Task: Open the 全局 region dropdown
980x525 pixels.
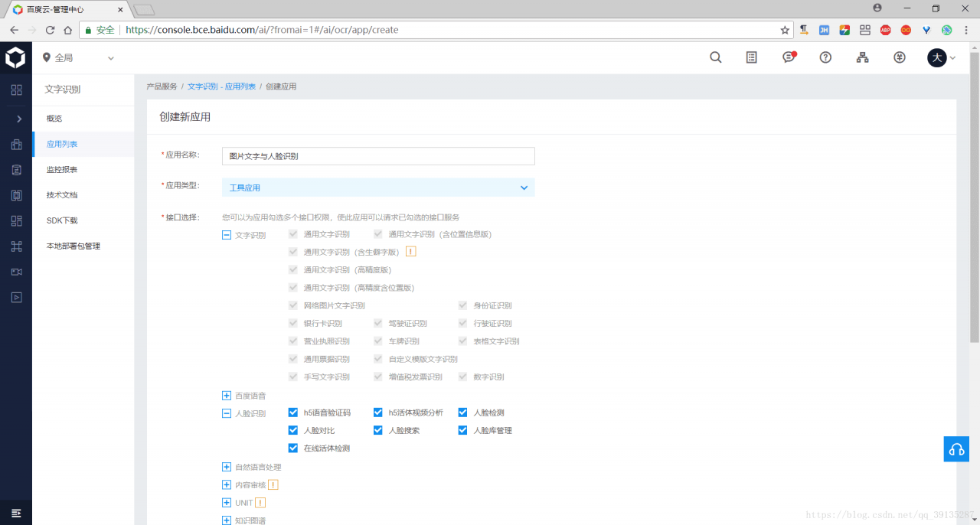Action: 78,57
